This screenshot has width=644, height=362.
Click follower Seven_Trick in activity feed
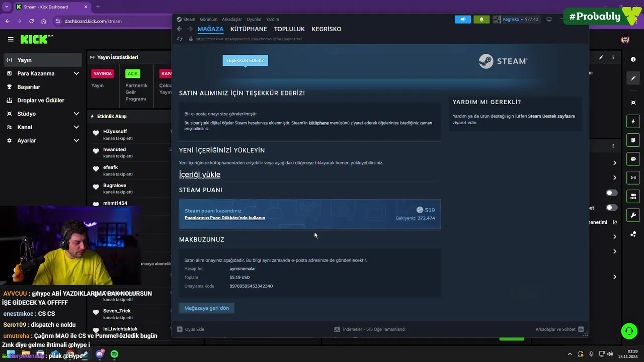(x=117, y=311)
